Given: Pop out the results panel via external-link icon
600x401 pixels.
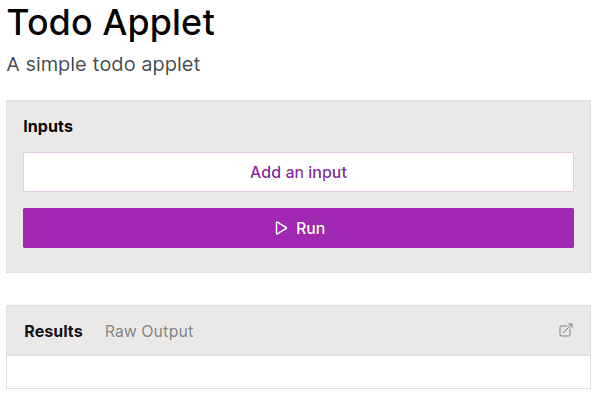Looking at the screenshot, I should [566, 330].
